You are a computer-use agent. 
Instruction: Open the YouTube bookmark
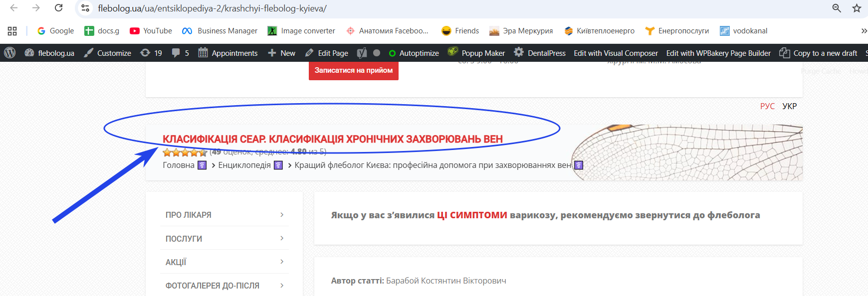click(151, 31)
